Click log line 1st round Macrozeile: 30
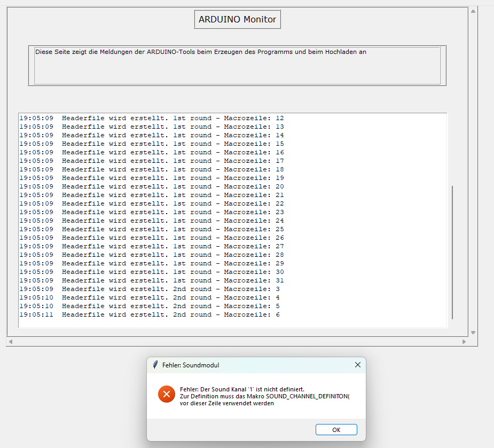 [x=152, y=272]
